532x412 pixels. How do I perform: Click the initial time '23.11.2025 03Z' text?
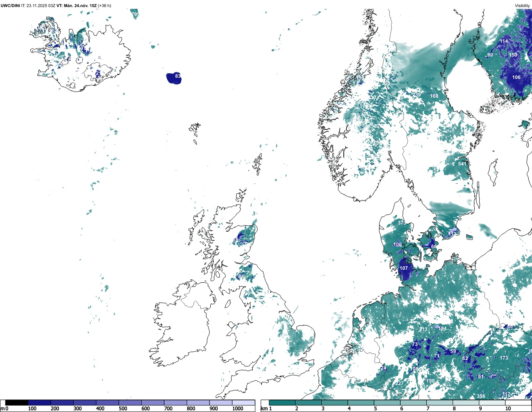[x=41, y=5]
